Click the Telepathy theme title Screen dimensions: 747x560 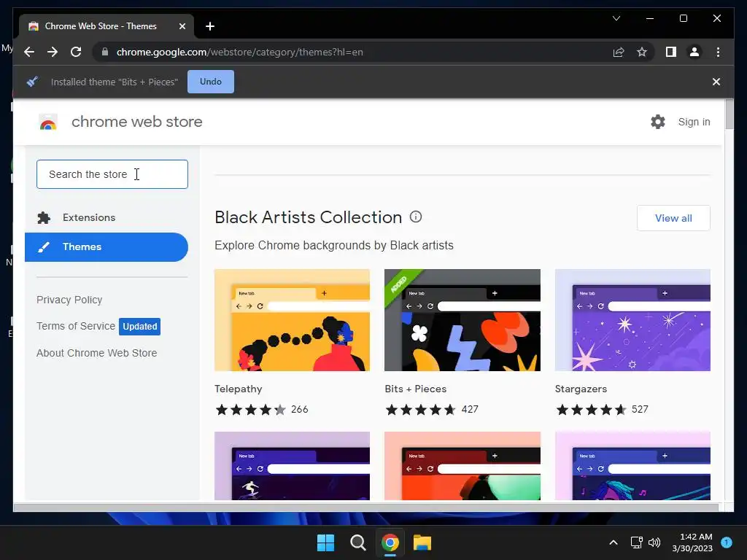(239, 389)
